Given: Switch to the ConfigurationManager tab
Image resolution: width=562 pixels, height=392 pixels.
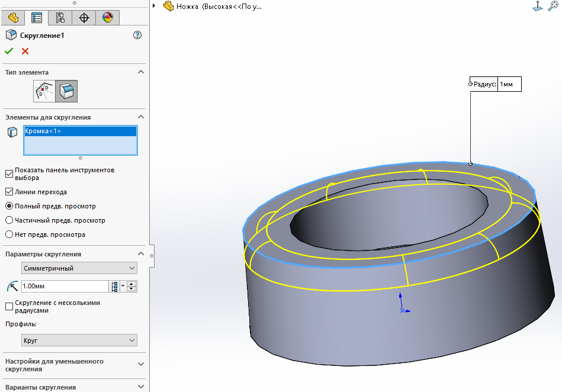Looking at the screenshot, I should (60, 18).
